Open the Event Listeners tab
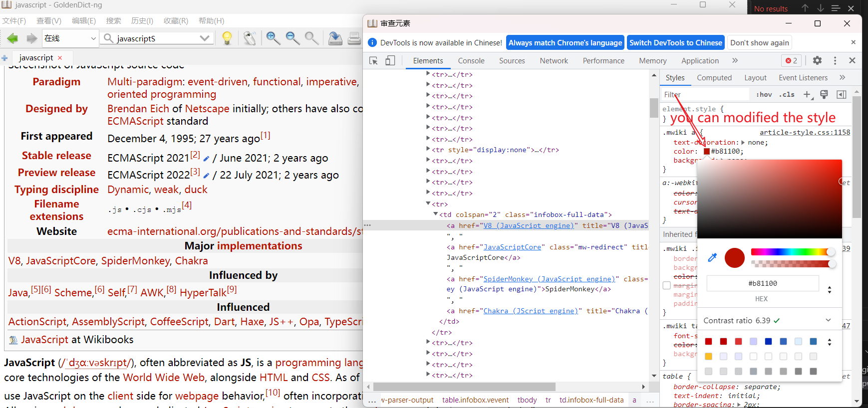 click(803, 77)
